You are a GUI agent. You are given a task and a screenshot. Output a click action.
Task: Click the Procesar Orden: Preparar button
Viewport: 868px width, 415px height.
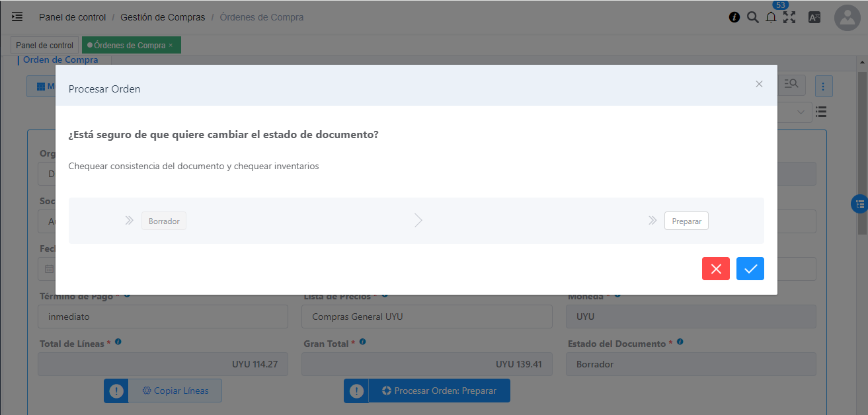(x=439, y=391)
